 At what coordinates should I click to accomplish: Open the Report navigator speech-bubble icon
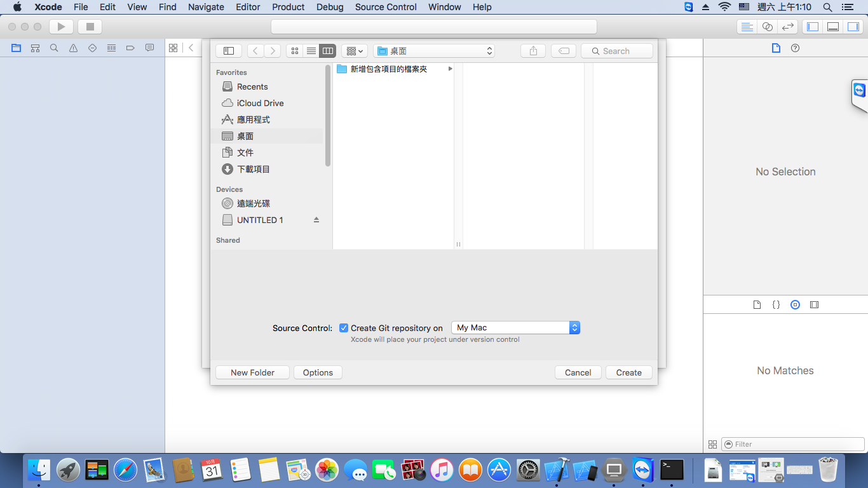click(x=149, y=48)
